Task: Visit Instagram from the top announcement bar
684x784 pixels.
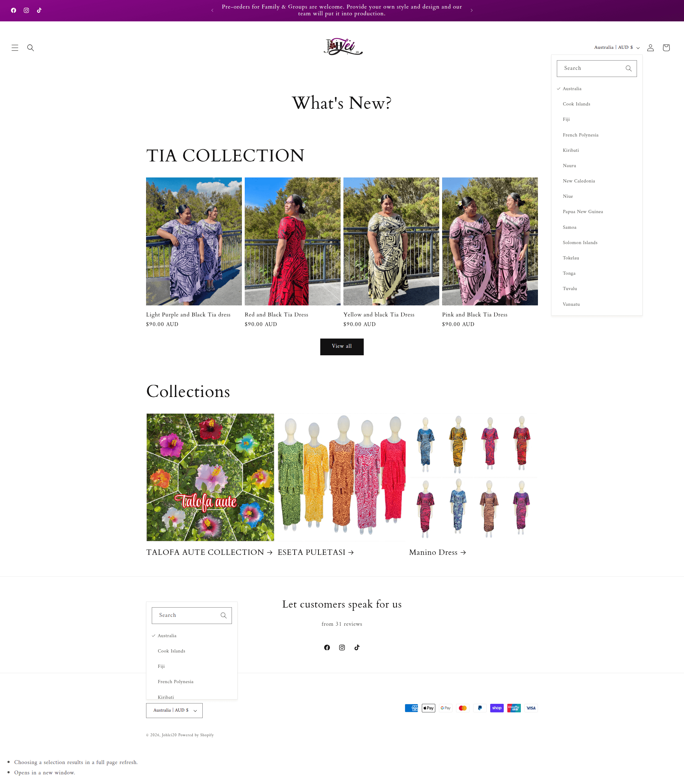Action: 26,10
